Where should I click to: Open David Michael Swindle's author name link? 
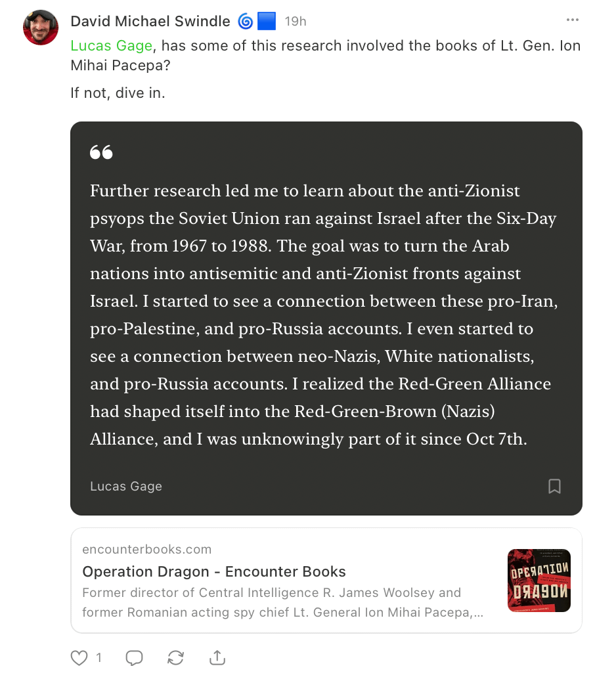pos(150,21)
